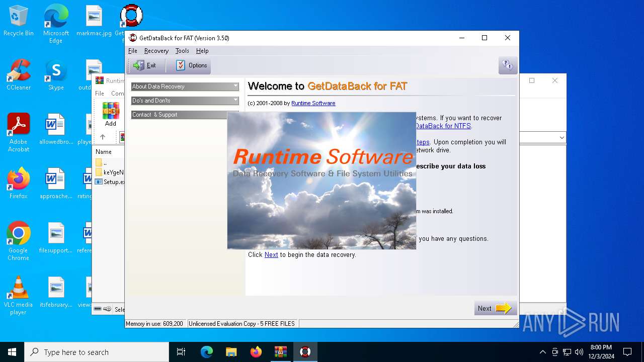Switch to GetDataBack on the taskbar
This screenshot has height=362, width=644.
[305, 352]
